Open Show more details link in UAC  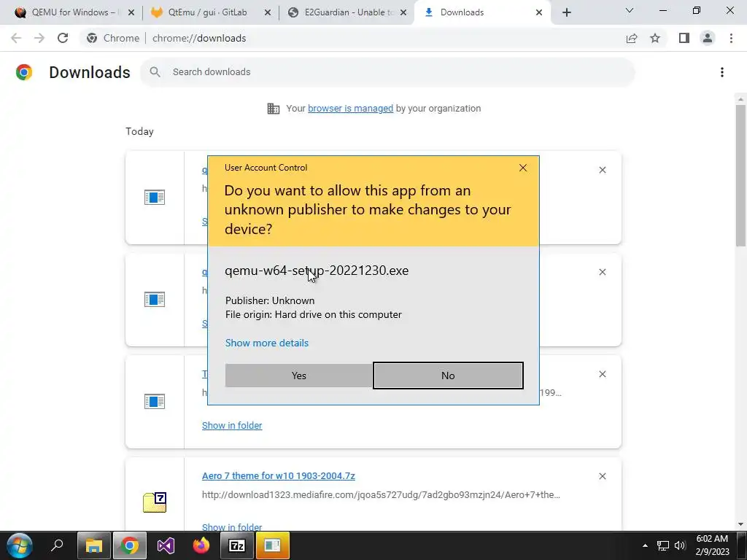pyautogui.click(x=267, y=343)
